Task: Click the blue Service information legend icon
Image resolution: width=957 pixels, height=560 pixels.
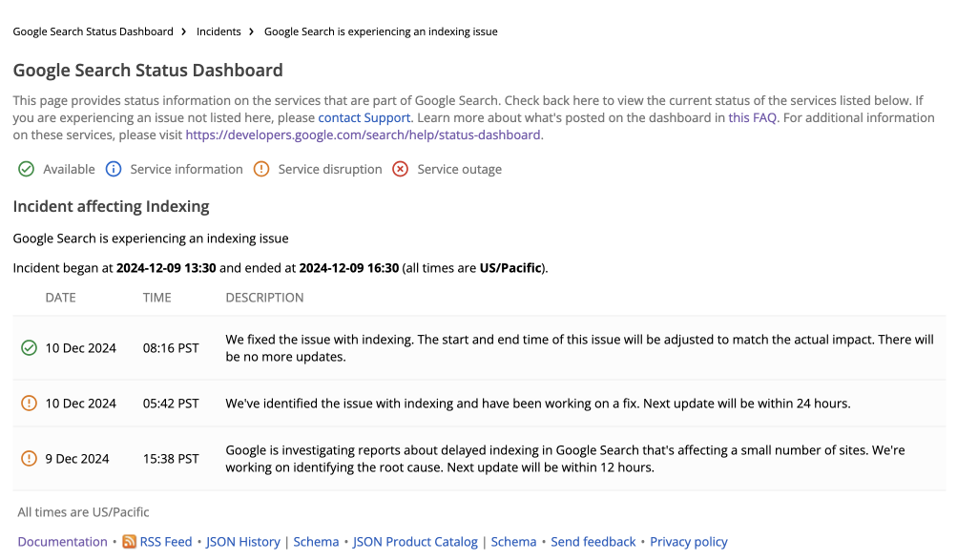Action: pyautogui.click(x=114, y=169)
